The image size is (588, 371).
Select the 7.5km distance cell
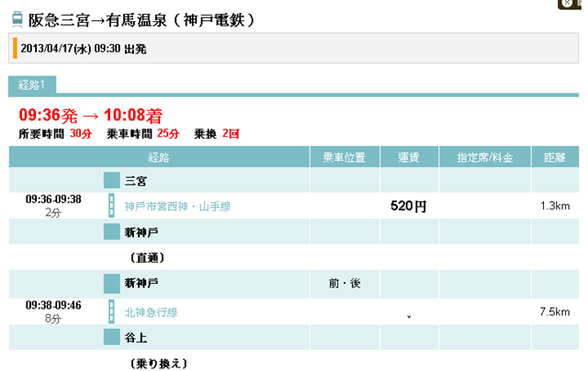click(555, 312)
